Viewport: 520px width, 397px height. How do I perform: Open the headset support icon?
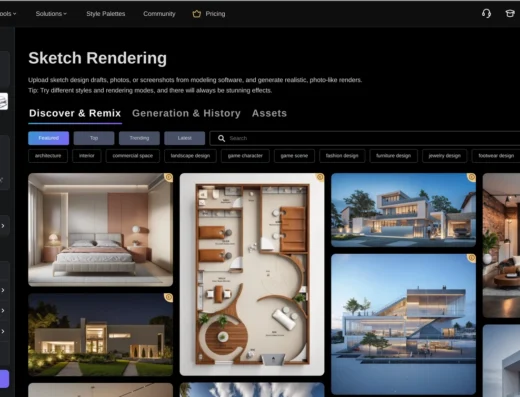486,14
